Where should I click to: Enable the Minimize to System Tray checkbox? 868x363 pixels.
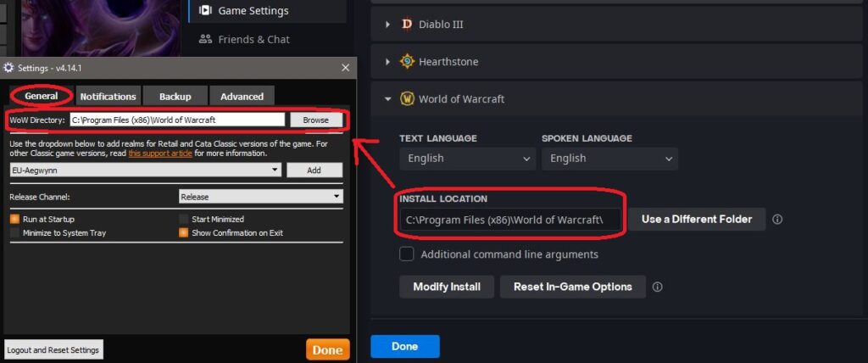coord(15,232)
